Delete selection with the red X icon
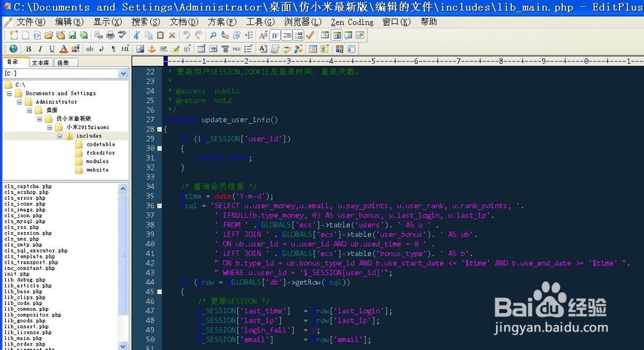Viewport: 644px width, 350px height. (x=172, y=35)
